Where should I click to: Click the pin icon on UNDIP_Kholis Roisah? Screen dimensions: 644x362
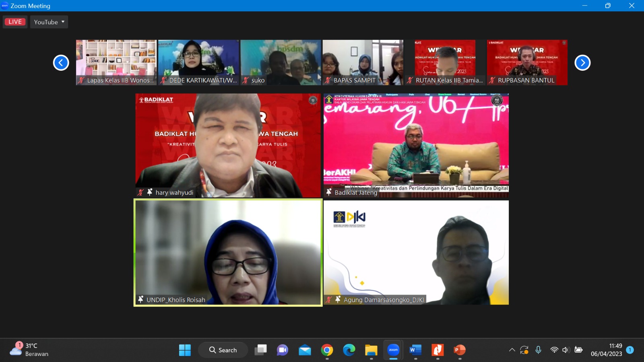(x=140, y=300)
